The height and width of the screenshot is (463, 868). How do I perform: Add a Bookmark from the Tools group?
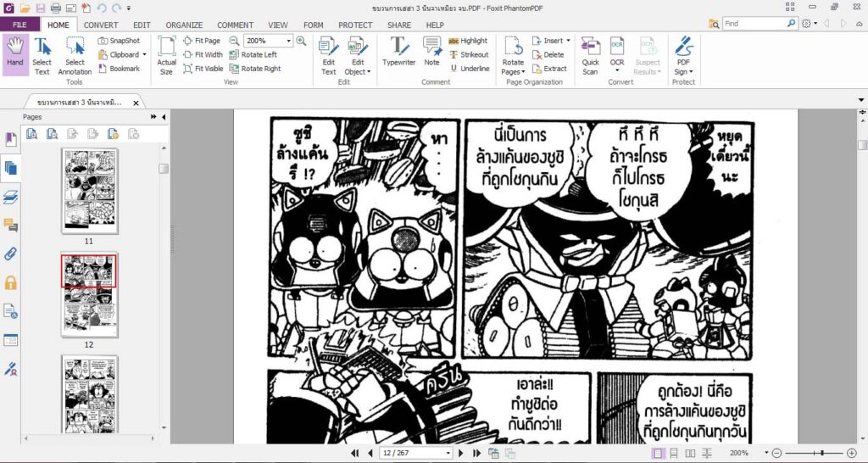click(x=119, y=69)
